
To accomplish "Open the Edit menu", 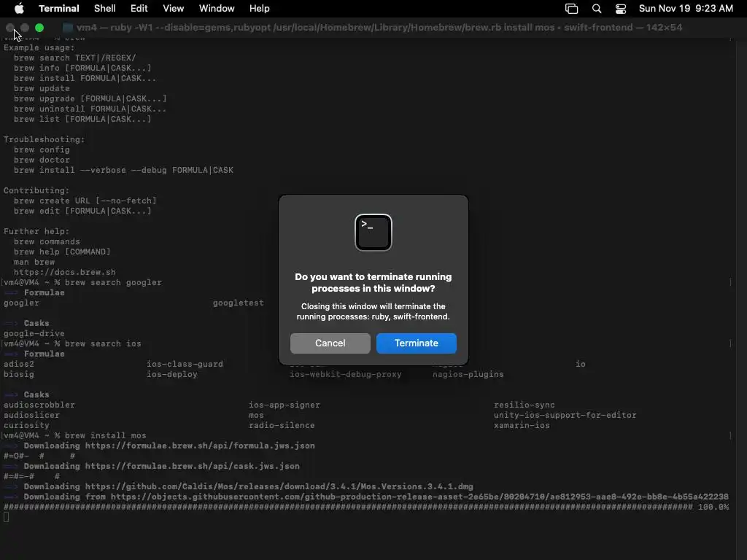I will (139, 9).
